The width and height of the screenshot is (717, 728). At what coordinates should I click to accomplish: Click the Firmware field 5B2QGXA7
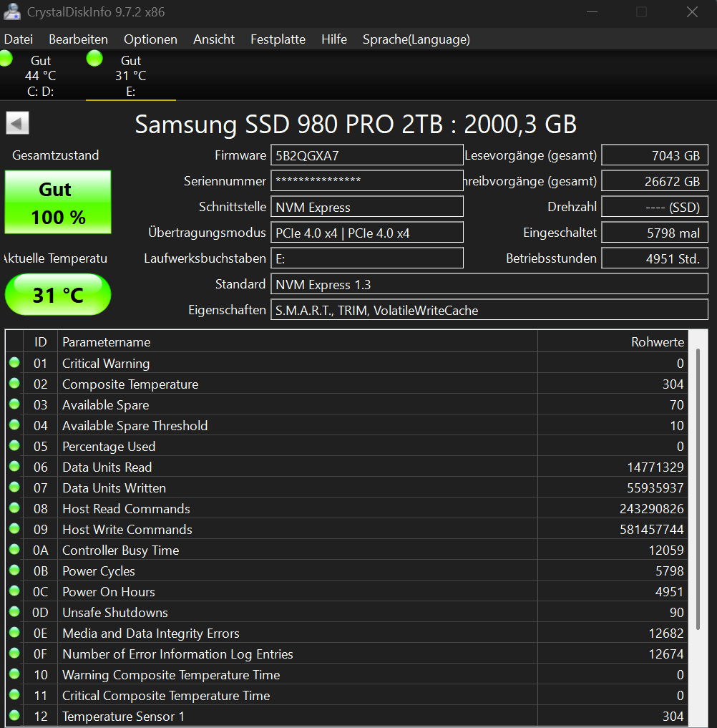click(367, 155)
